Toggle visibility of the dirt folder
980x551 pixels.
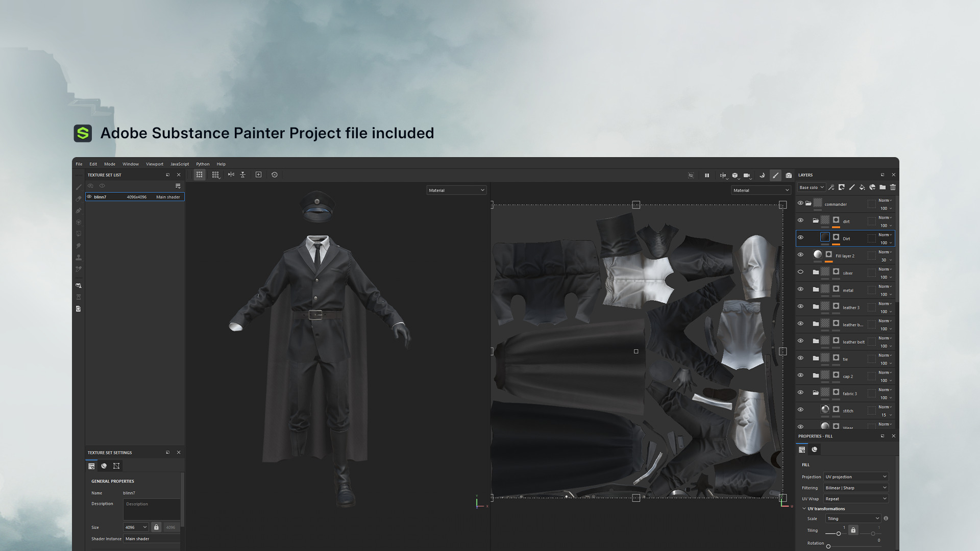click(x=800, y=220)
